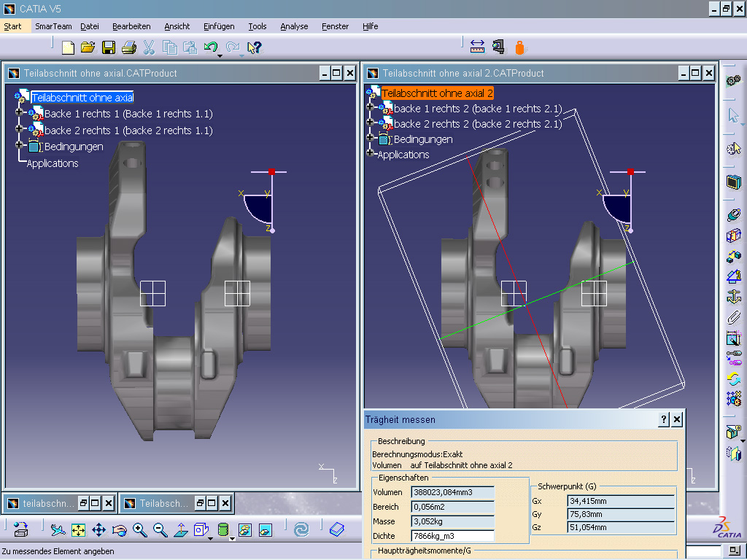Expand Bedingungen node in left window tree

click(19, 144)
